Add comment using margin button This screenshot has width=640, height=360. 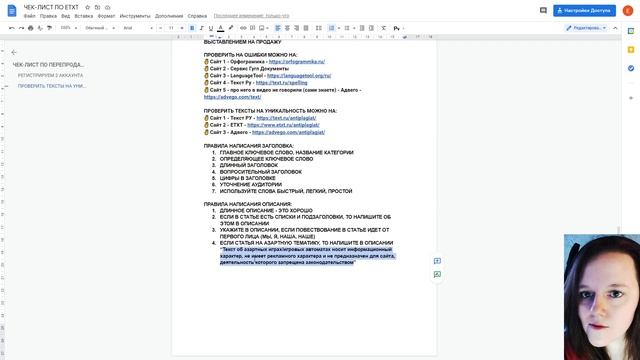click(x=437, y=261)
